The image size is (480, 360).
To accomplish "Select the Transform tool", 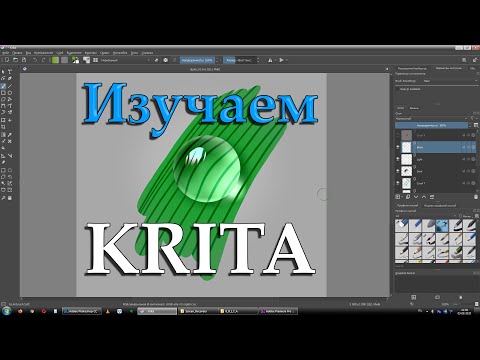I will pyautogui.click(x=3, y=120).
